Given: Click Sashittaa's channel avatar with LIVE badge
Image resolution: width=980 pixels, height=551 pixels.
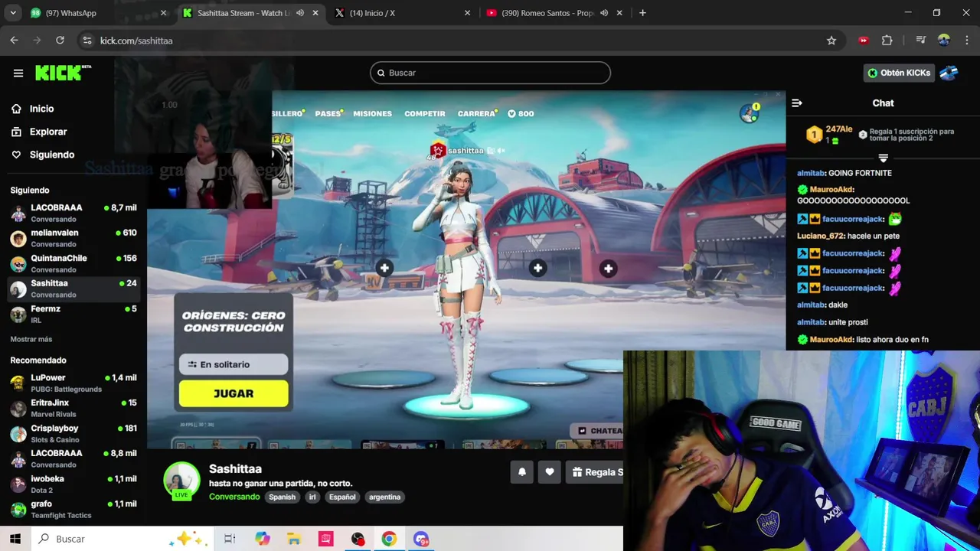Looking at the screenshot, I should coord(181,481).
